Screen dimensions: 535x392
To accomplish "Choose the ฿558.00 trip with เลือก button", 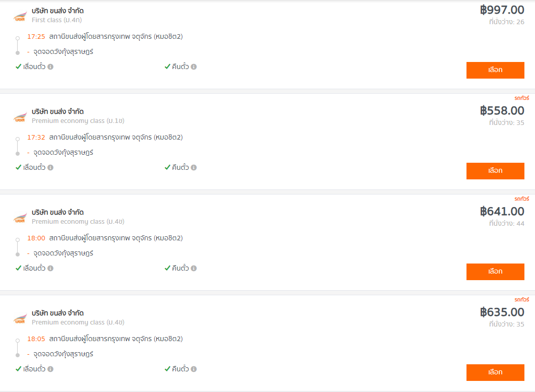I will point(495,171).
